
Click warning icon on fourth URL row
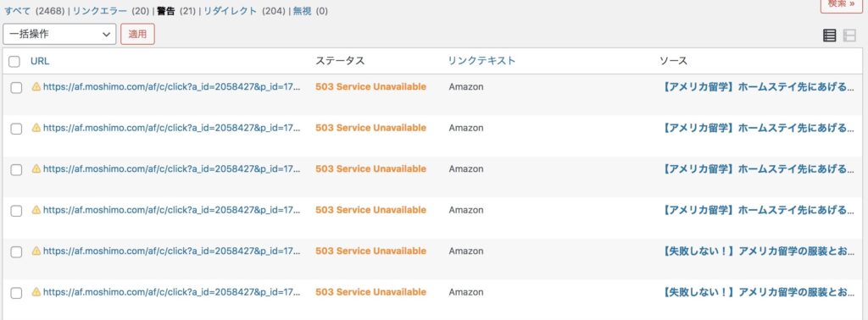point(36,210)
